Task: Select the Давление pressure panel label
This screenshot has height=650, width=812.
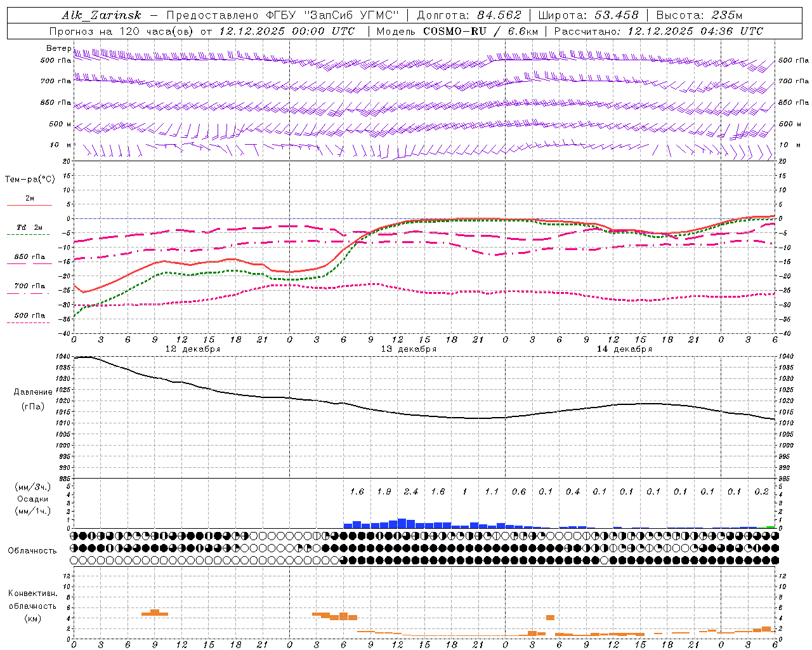Action: (33, 392)
